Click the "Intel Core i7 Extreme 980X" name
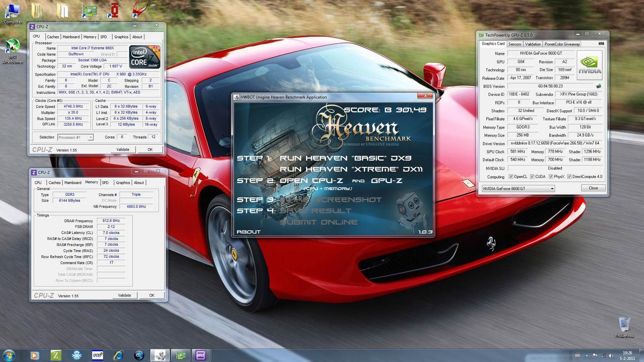 coord(93,48)
